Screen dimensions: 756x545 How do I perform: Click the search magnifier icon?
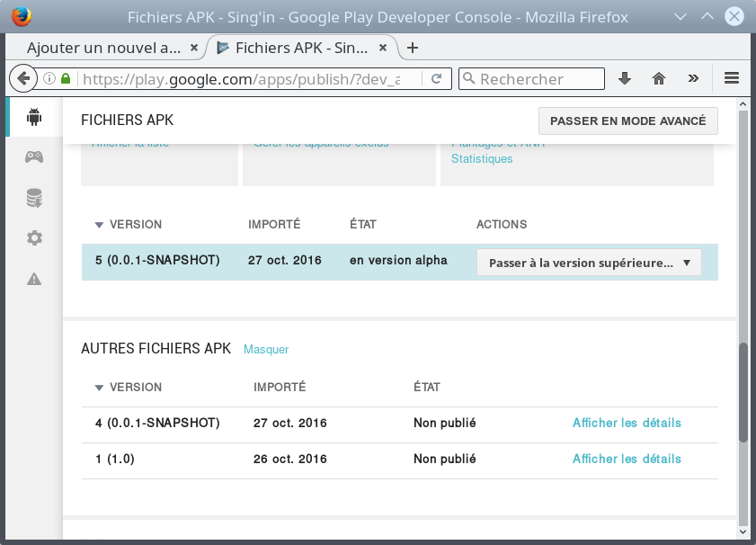(468, 78)
